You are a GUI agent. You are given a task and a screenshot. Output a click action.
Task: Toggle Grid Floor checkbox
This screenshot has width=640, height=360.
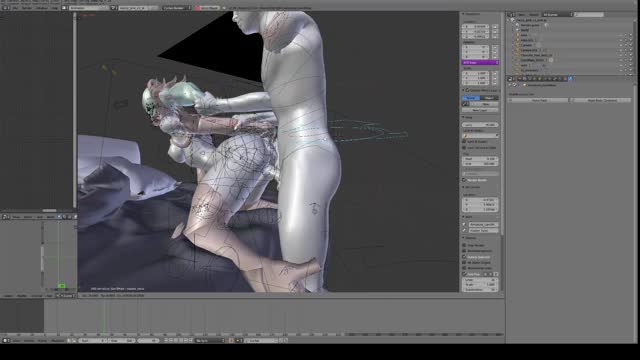click(x=464, y=274)
